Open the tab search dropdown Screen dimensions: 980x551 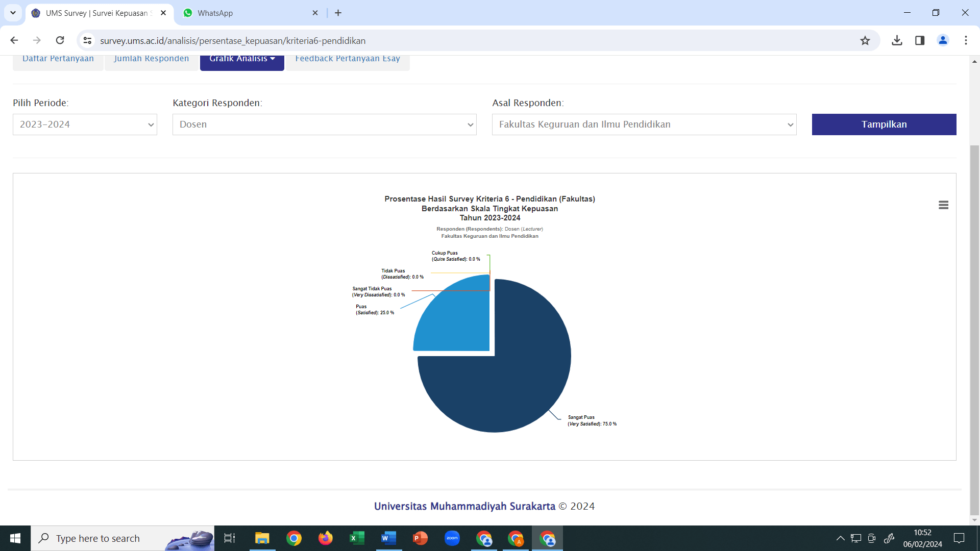tap(13, 13)
